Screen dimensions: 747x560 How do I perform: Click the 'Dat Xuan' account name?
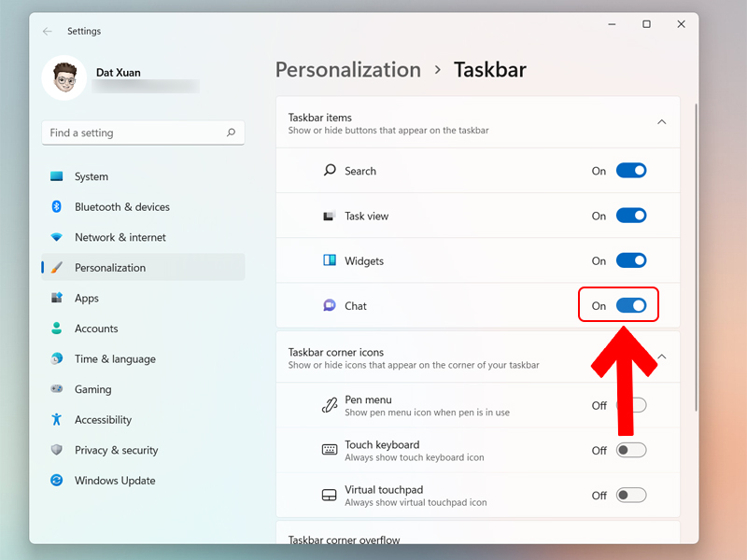[x=119, y=73]
